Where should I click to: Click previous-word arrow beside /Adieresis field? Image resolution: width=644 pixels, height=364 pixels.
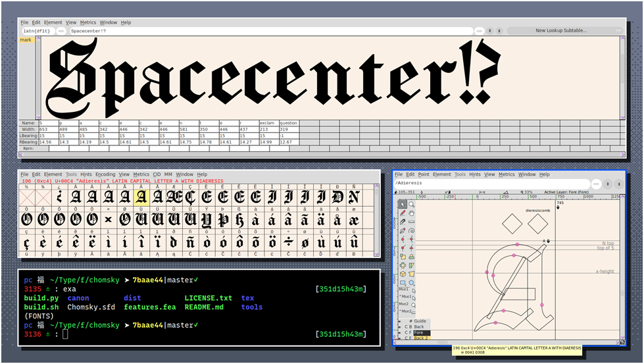point(607,184)
